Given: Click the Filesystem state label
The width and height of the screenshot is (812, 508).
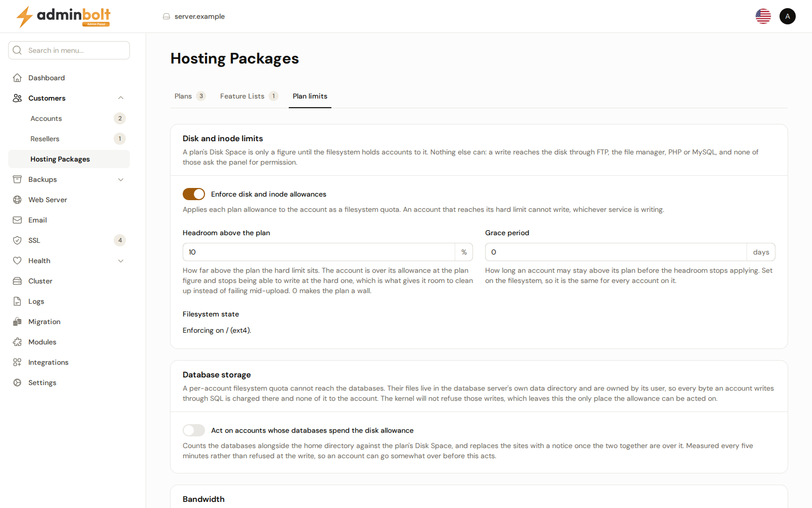Looking at the screenshot, I should point(211,314).
